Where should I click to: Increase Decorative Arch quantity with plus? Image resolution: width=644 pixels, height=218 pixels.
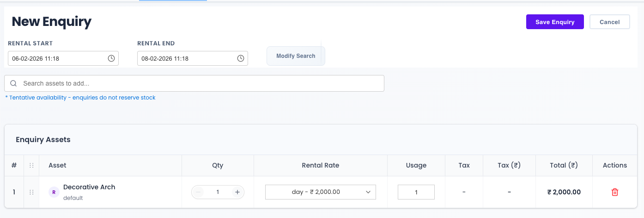[237, 192]
